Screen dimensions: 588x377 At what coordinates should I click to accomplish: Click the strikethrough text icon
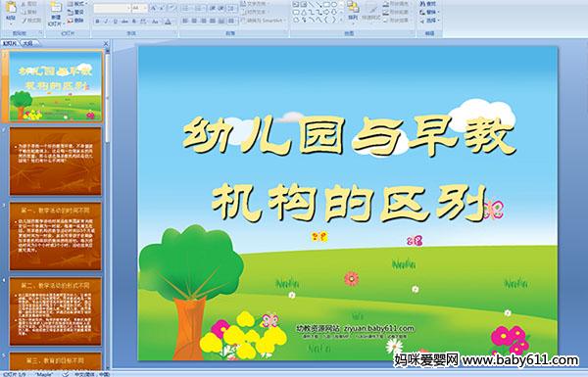[x=124, y=22]
